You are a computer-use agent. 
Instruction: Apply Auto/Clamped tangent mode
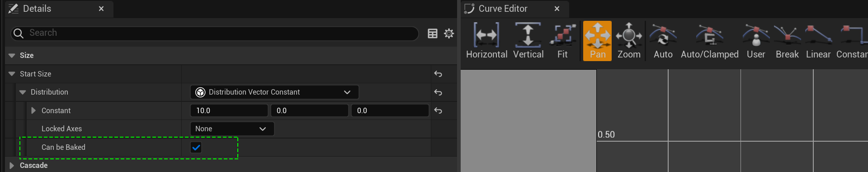coord(709,41)
